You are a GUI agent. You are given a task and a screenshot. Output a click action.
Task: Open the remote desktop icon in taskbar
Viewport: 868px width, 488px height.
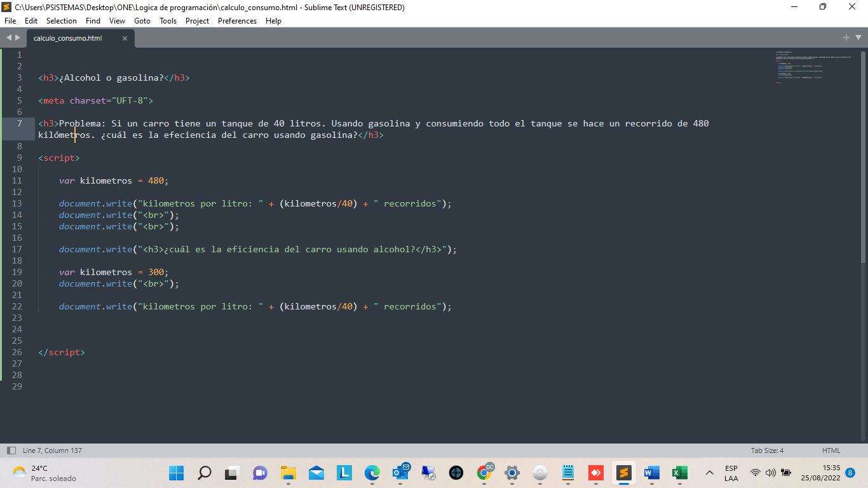428,473
